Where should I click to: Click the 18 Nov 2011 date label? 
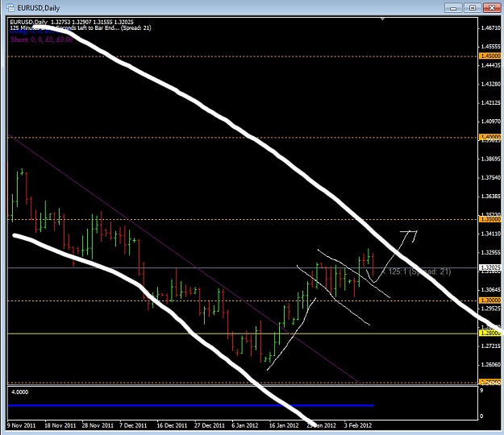60,425
